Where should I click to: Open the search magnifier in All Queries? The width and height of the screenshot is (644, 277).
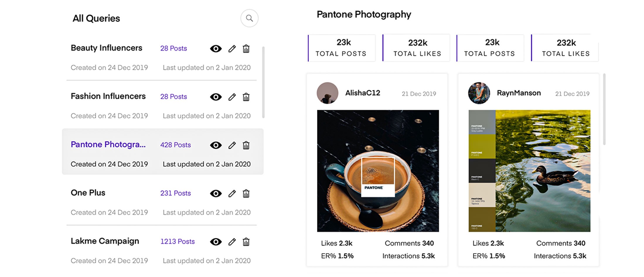pos(249,18)
